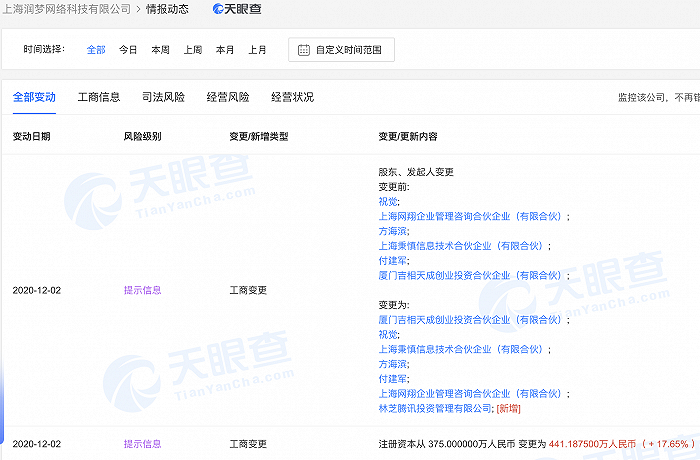Switch to 全部变动 tab

tap(34, 97)
